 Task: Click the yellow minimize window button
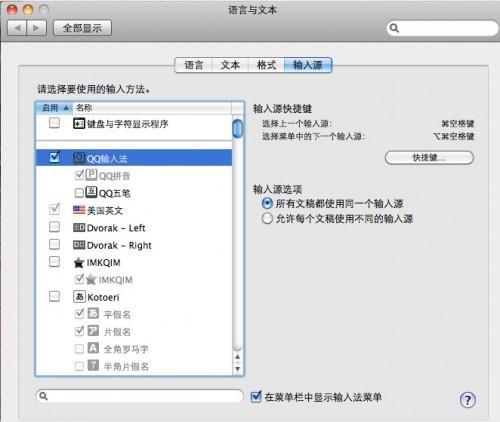(28, 9)
